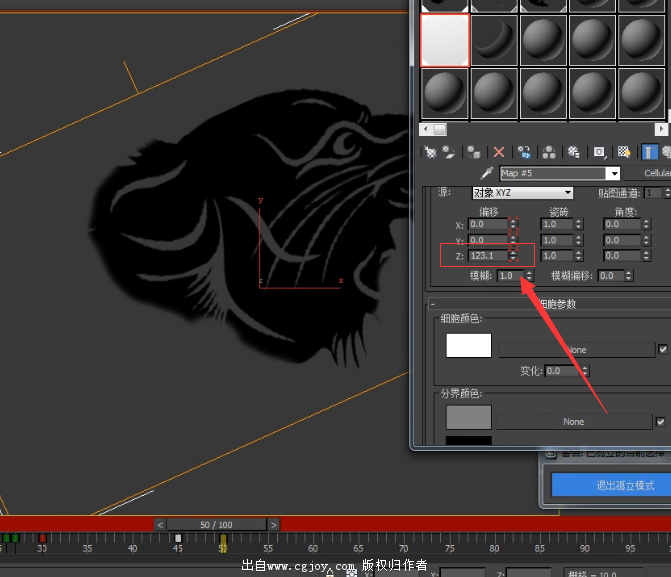Click the 退出孤立模式 button
This screenshot has width=671, height=577.
tap(610, 485)
